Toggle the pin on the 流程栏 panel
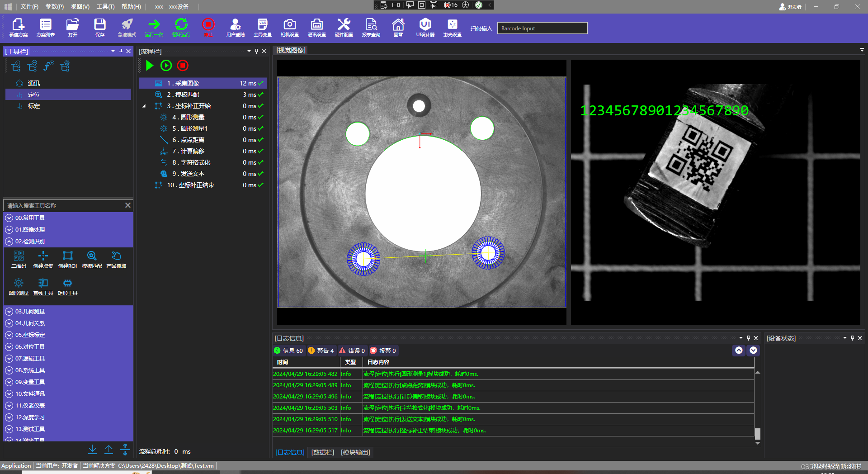This screenshot has height=474, width=868. [x=256, y=51]
